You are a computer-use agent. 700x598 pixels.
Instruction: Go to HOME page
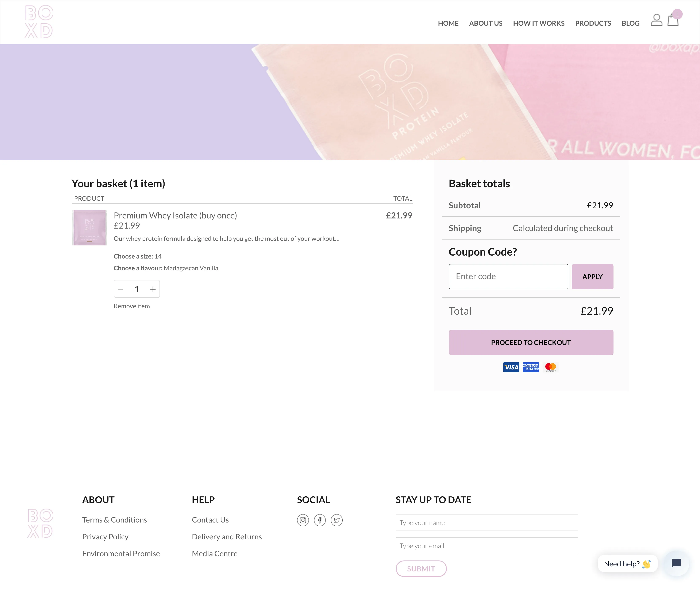(448, 23)
